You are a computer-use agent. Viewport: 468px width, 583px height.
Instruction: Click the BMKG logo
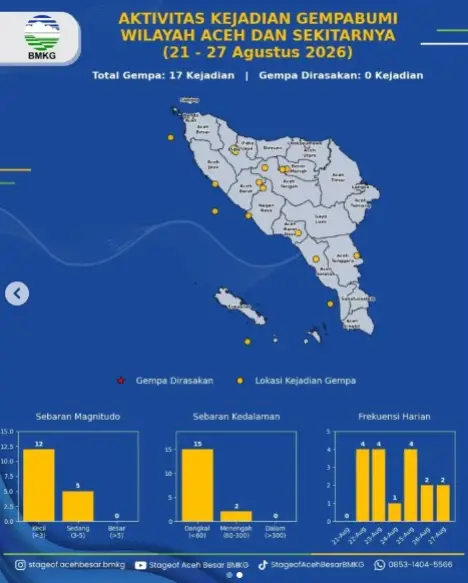click(x=42, y=37)
